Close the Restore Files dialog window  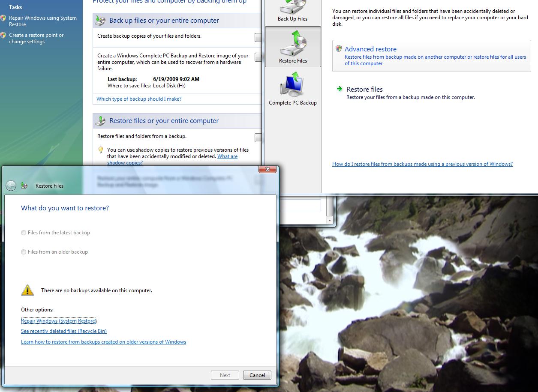267,169
